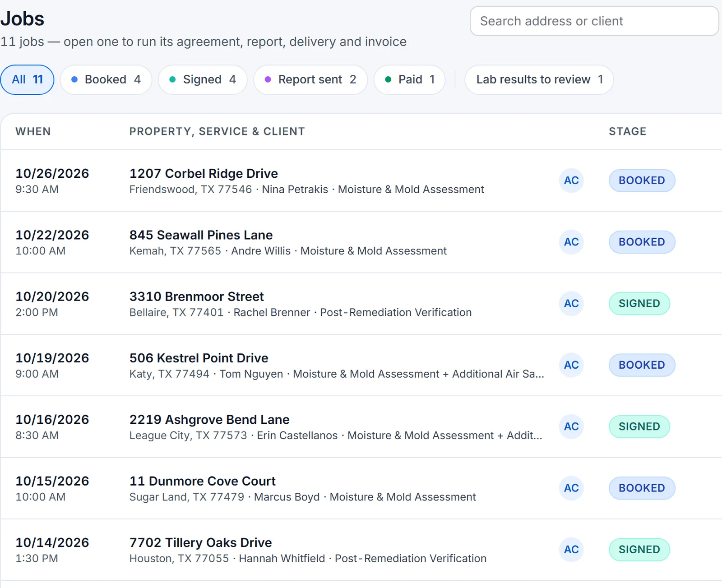722x588 pixels.
Task: Open job 11 Dunmore Cove Court
Action: [202, 482]
